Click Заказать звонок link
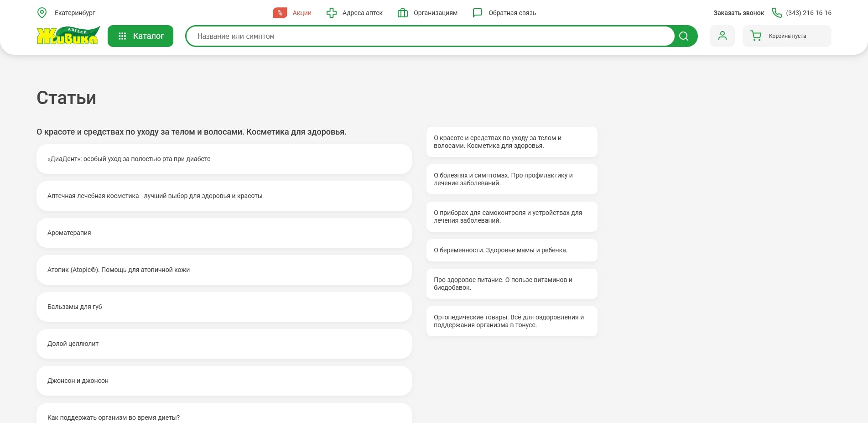This screenshot has width=868, height=423. click(x=738, y=13)
